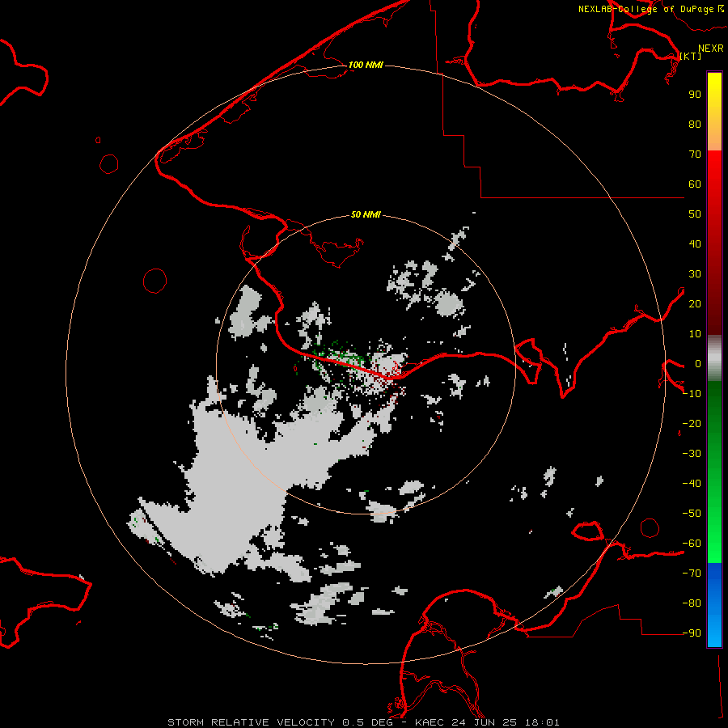Select the 10 value on velocity scale
Viewport: 728px width, 728px height.
(695, 334)
